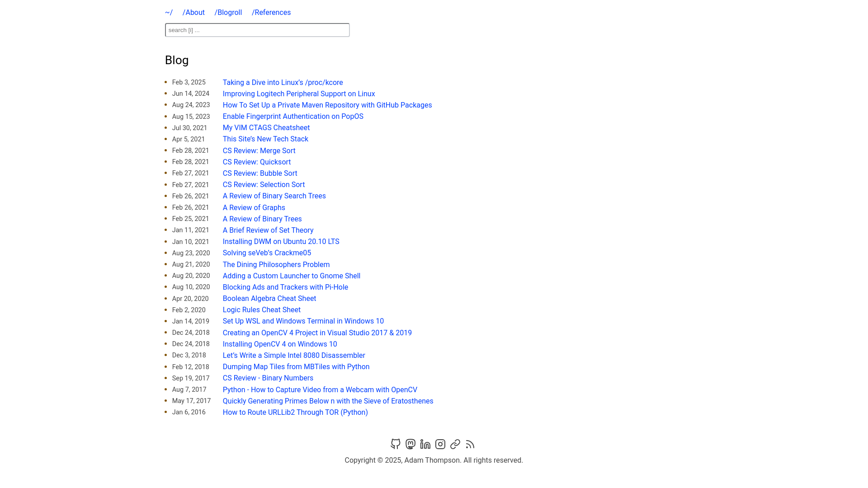This screenshot has width=868, height=488.
Task: Open CS Review: Quicksort
Action: click(257, 162)
